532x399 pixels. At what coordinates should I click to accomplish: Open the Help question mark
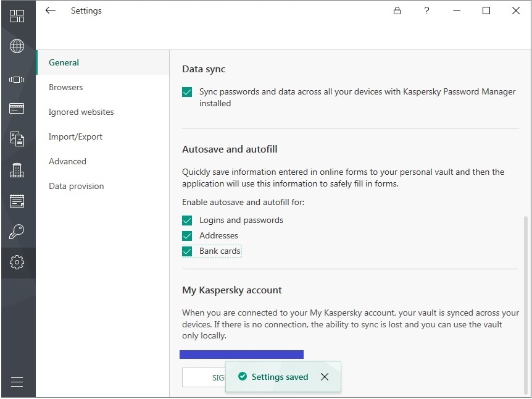pyautogui.click(x=426, y=10)
